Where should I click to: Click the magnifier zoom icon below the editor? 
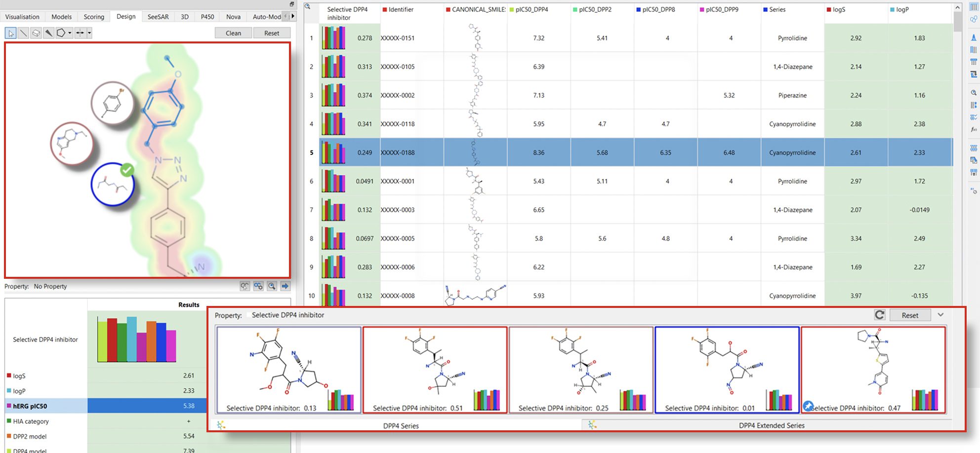tap(271, 286)
